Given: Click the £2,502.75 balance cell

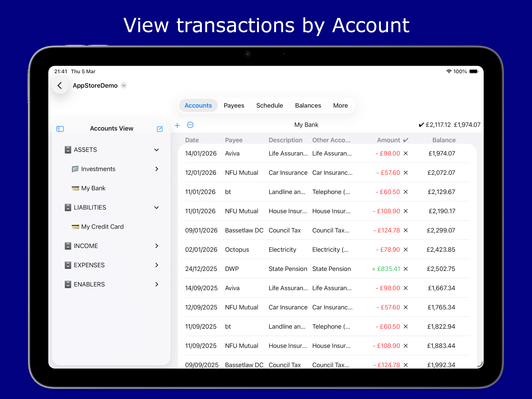Looking at the screenshot, I should tap(441, 269).
